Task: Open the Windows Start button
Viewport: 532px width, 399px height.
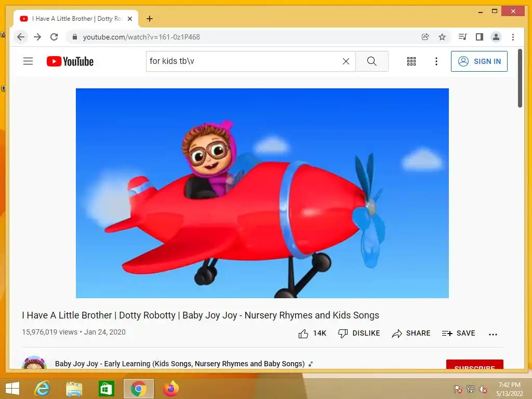Action: click(x=12, y=389)
